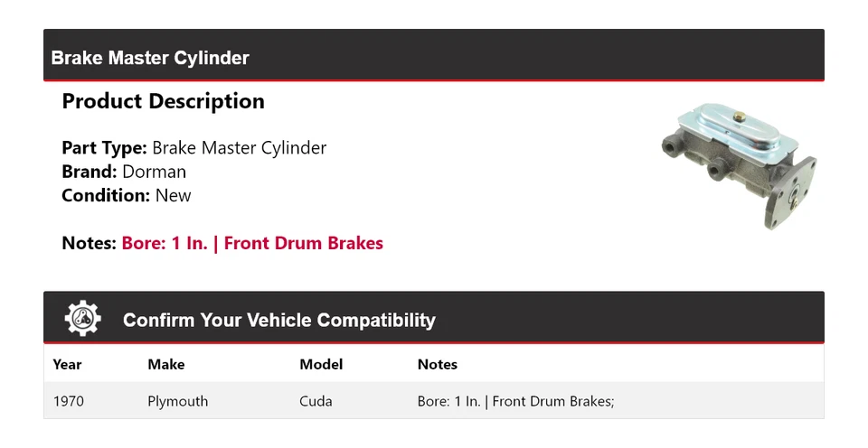The width and height of the screenshot is (868, 448).
Task: Click the Brake Master Cylinder header title
Action: 150,58
